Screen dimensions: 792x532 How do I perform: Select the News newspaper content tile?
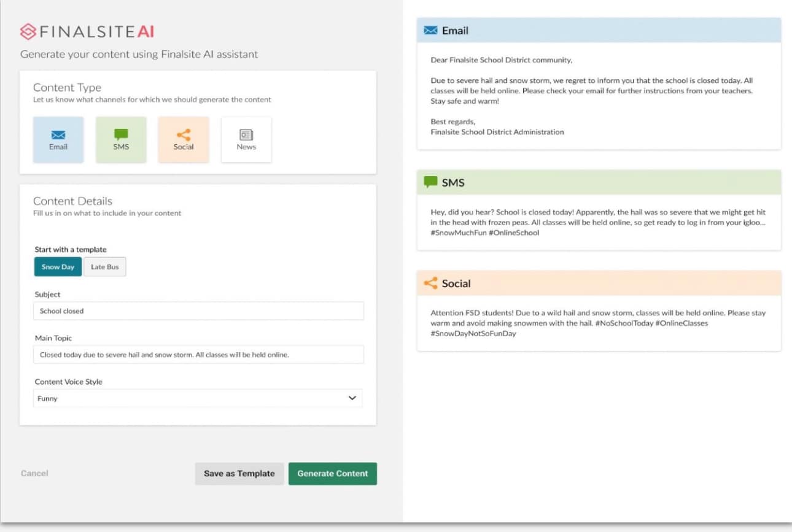click(246, 140)
